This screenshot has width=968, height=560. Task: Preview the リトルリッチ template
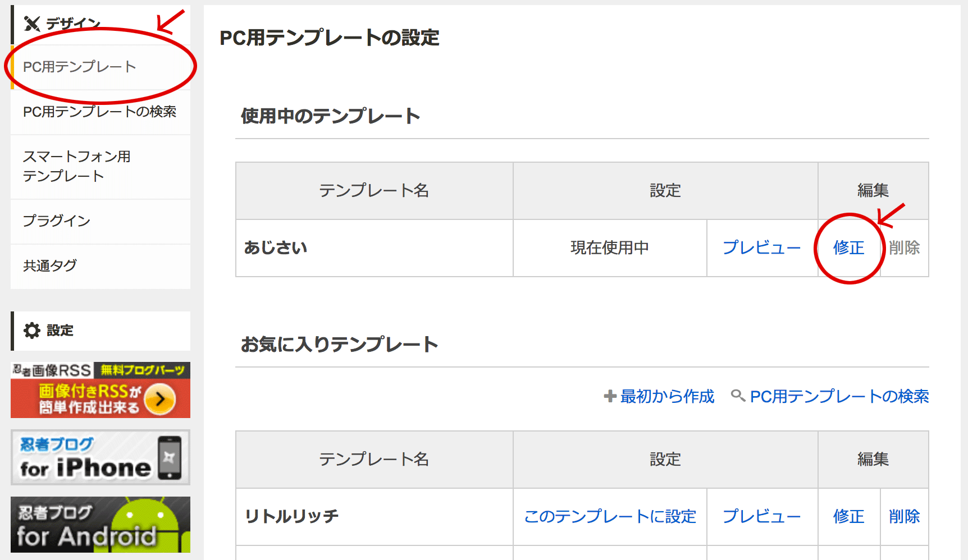(761, 516)
